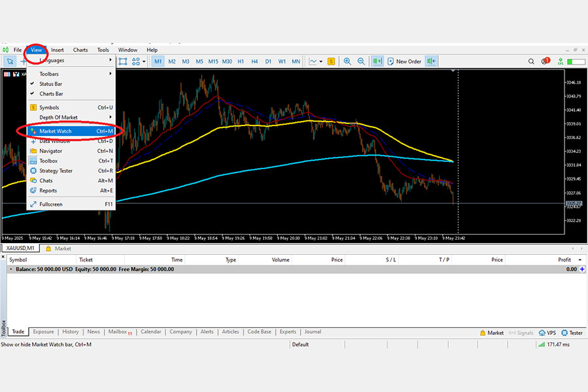
Task: Open the Journal tab in the Toolbox
Action: tap(313, 332)
